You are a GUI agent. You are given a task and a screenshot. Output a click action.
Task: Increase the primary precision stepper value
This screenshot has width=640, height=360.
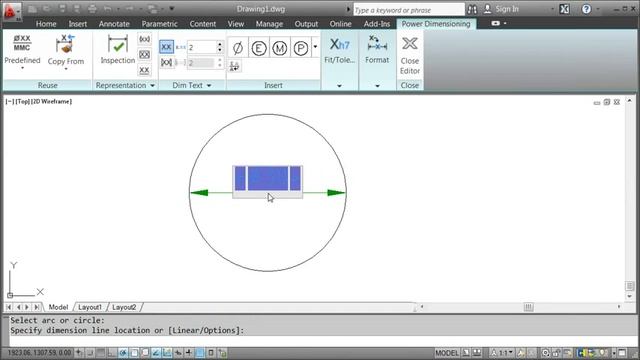click(x=220, y=44)
